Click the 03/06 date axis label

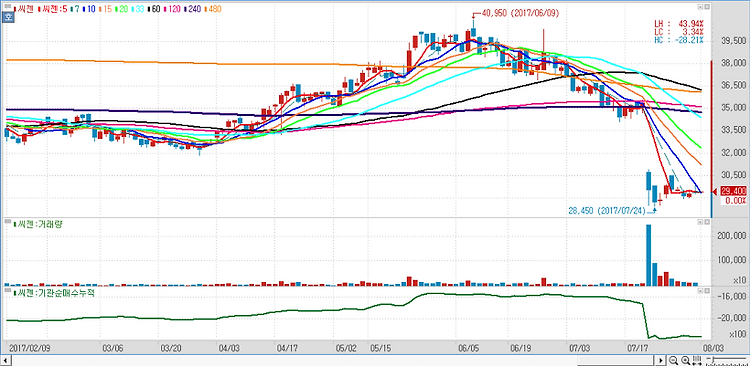(112, 348)
